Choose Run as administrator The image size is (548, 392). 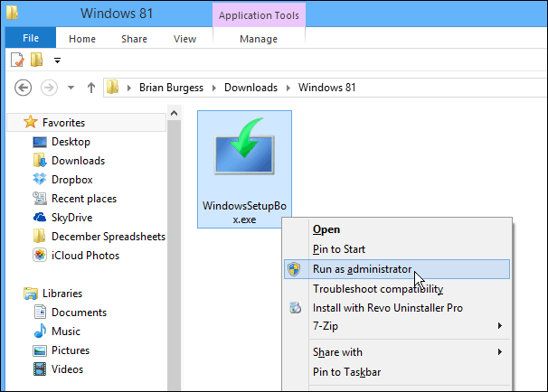pos(397,269)
